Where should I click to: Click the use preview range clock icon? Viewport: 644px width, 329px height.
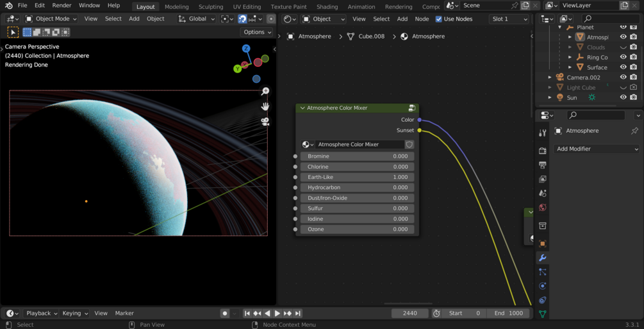pyautogui.click(x=436, y=314)
